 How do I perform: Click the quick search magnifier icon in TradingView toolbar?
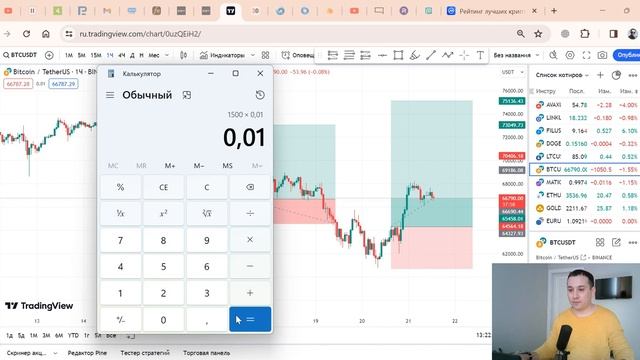tap(553, 55)
